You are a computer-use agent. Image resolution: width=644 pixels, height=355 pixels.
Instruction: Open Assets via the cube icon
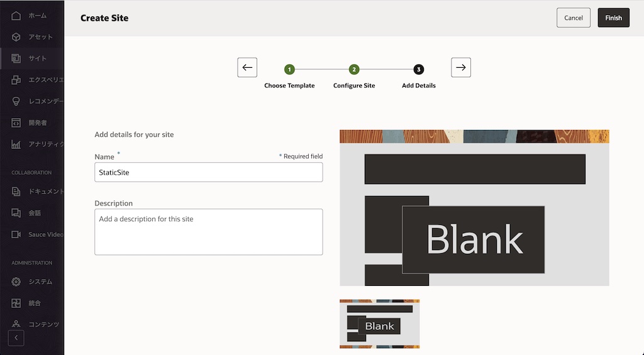(x=16, y=37)
